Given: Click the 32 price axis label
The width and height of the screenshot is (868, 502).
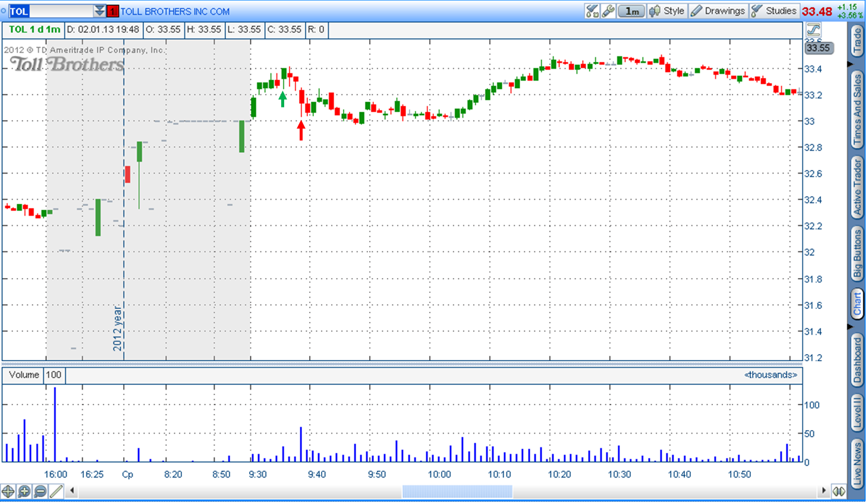Looking at the screenshot, I should 809,252.
